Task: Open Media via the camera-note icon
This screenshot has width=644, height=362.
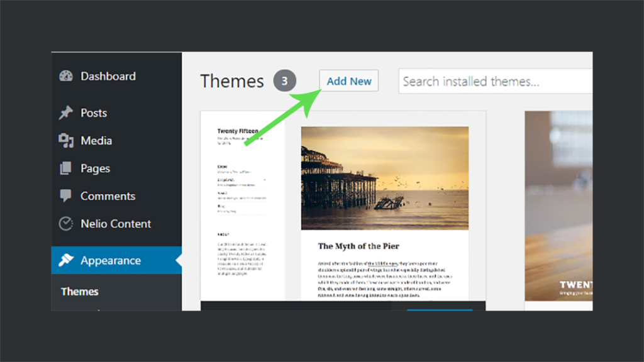Action: 65,140
